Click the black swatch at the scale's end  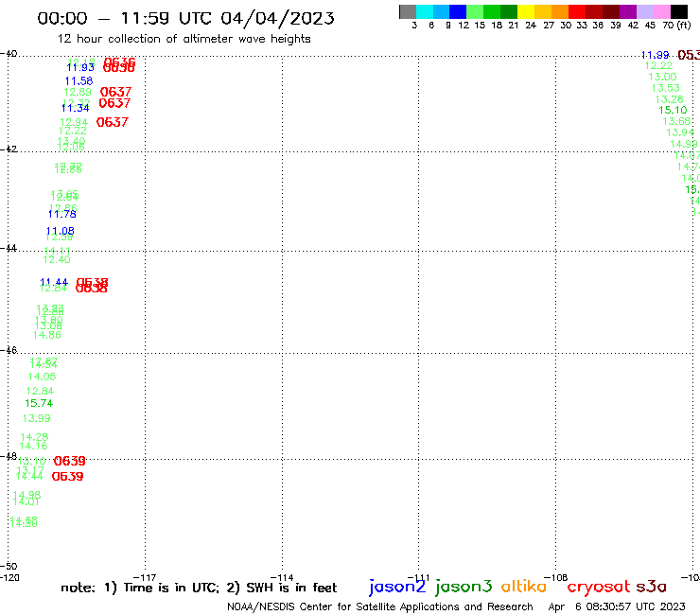pyautogui.click(x=679, y=11)
